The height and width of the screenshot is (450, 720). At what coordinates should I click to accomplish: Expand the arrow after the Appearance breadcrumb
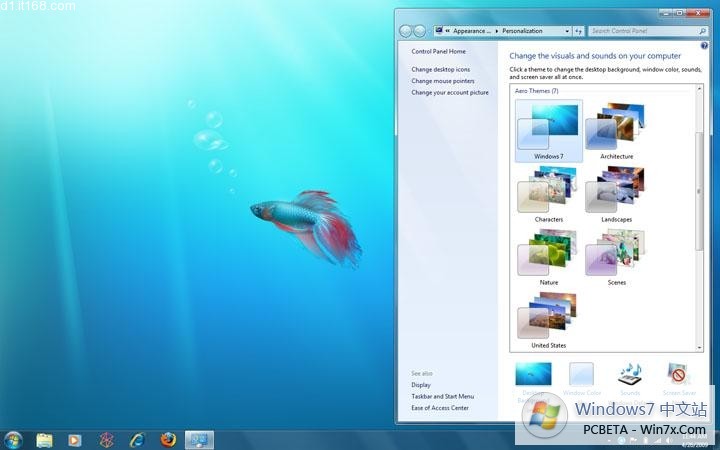point(496,31)
